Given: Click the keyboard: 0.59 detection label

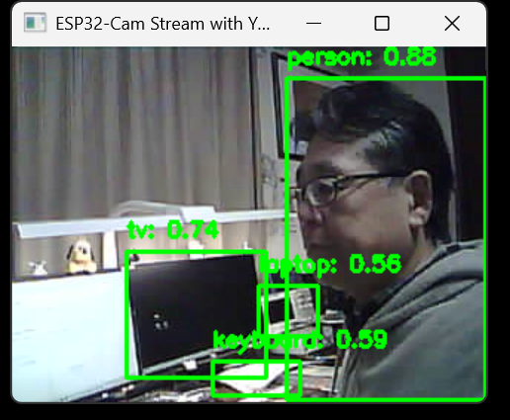Looking at the screenshot, I should [x=299, y=340].
